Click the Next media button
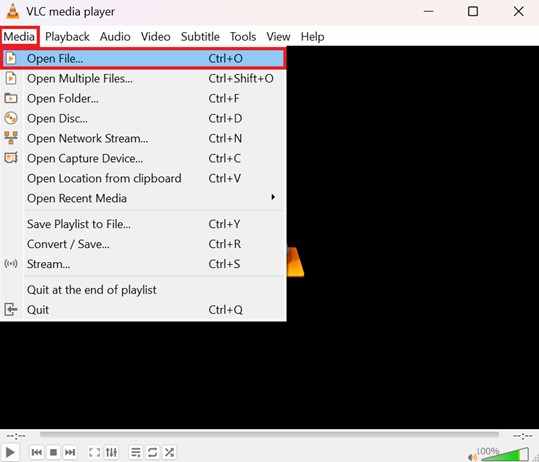 pyautogui.click(x=70, y=452)
